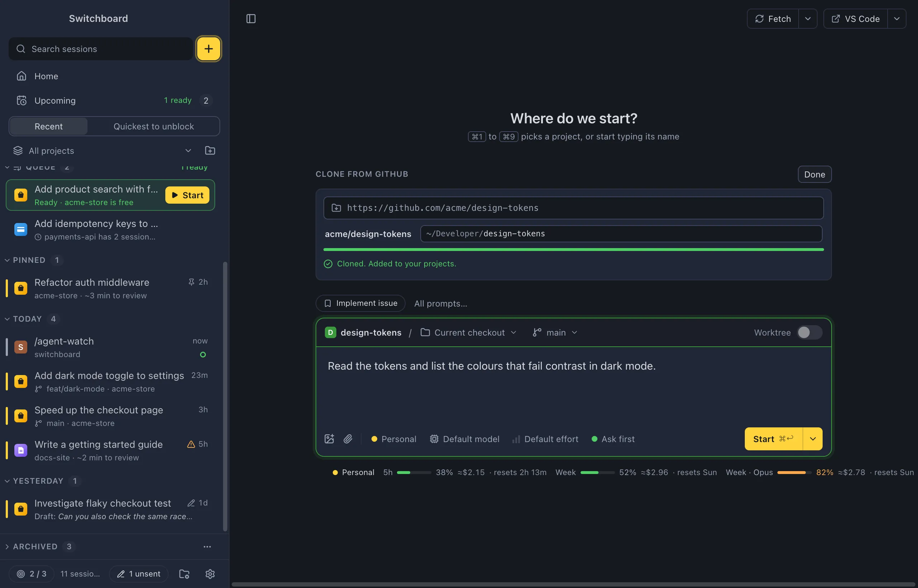
Task: Open the settings gear icon
Action: coord(210,574)
